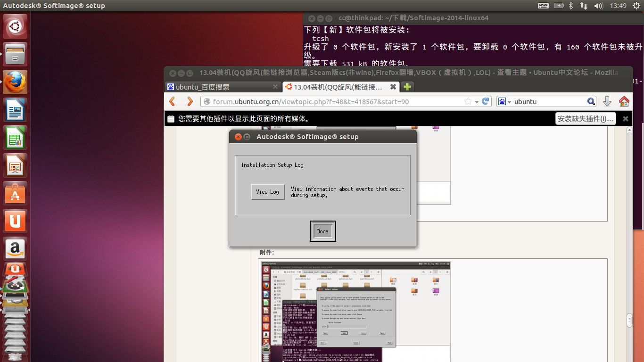
Task: Click the Installation Setup Log heading
Action: [x=272, y=165]
